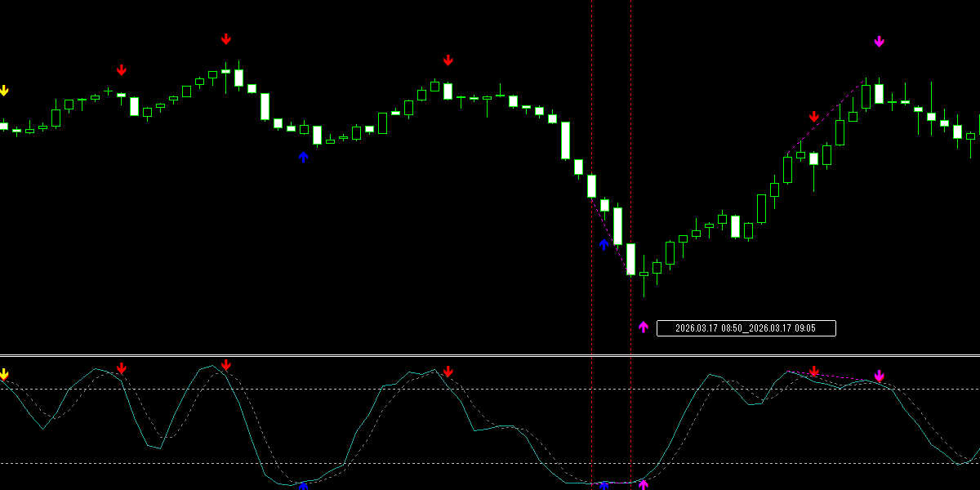Select the magenta down arrow above the price peak
Screen dimensions: 980x490
[879, 42]
